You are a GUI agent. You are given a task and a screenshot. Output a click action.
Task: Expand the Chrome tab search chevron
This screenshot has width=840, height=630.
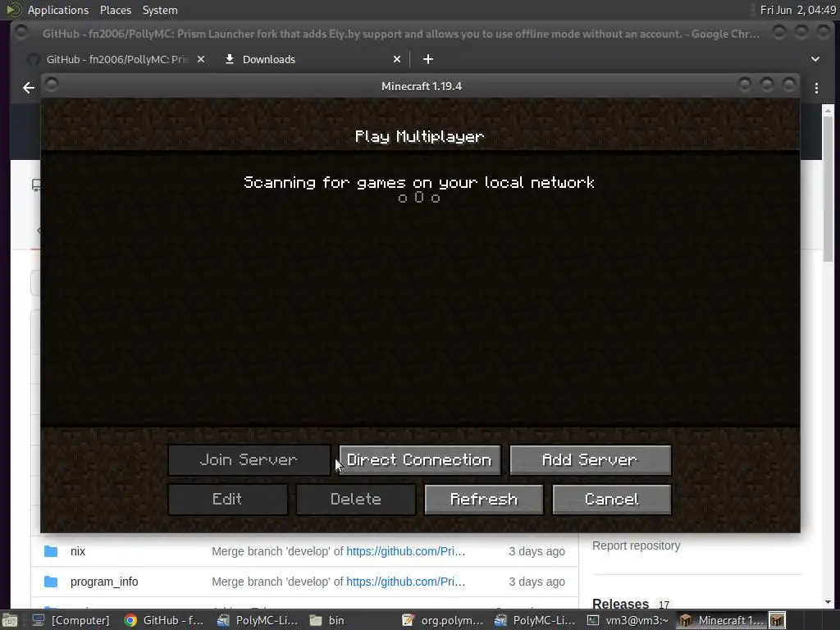[815, 59]
